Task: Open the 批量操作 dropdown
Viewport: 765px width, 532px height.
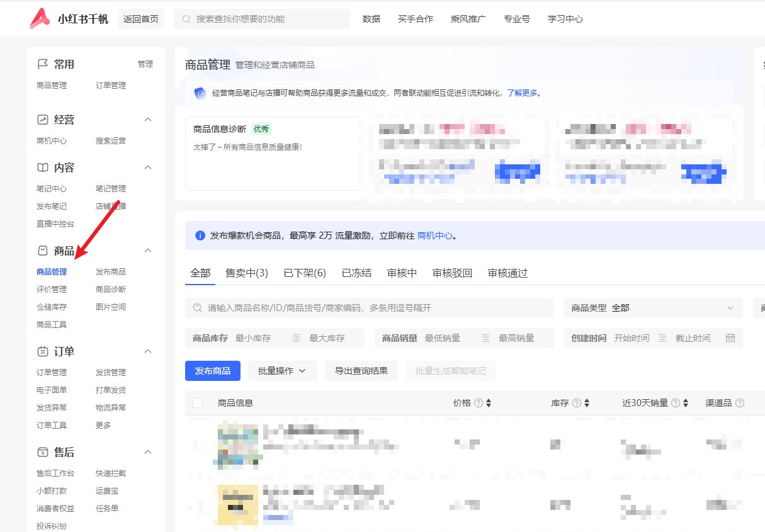Action: coord(282,371)
